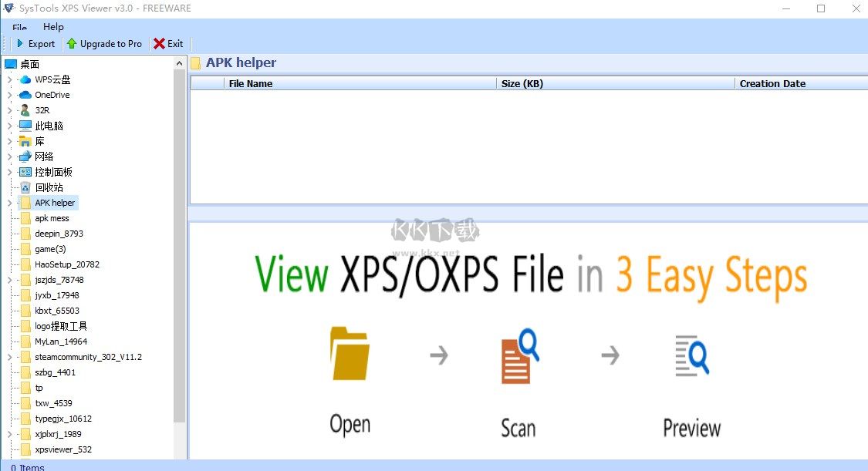Click the Open folder graphic in preview area
The width and height of the screenshot is (868, 471).
point(349,355)
